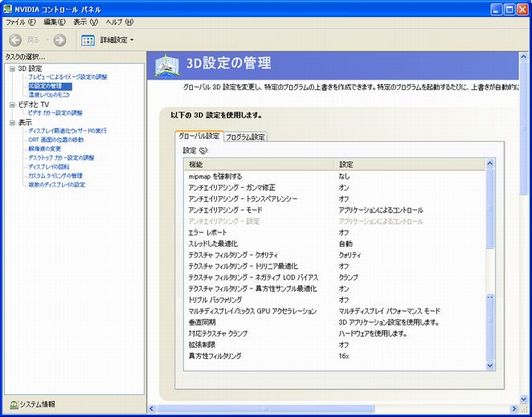The image size is (532, 417).
Task: Click the マルチディスプレイ パフォーマンス モード value
Action: point(389,311)
